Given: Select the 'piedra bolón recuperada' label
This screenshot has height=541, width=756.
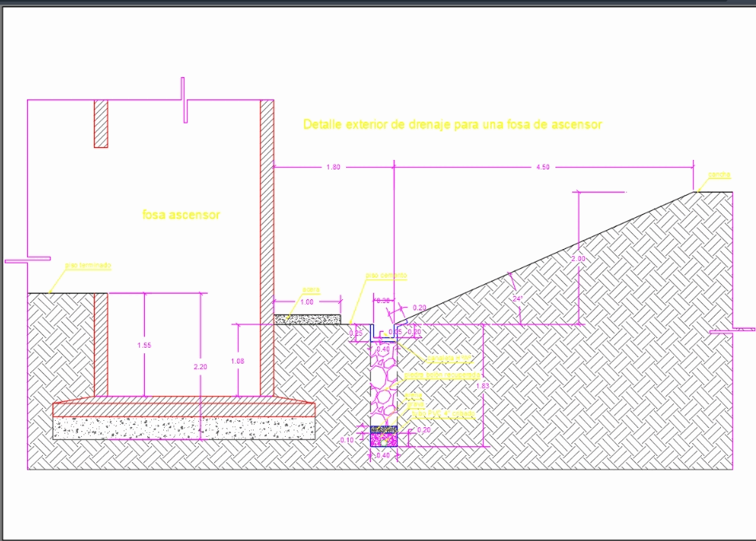Looking at the screenshot, I should click(x=442, y=375).
